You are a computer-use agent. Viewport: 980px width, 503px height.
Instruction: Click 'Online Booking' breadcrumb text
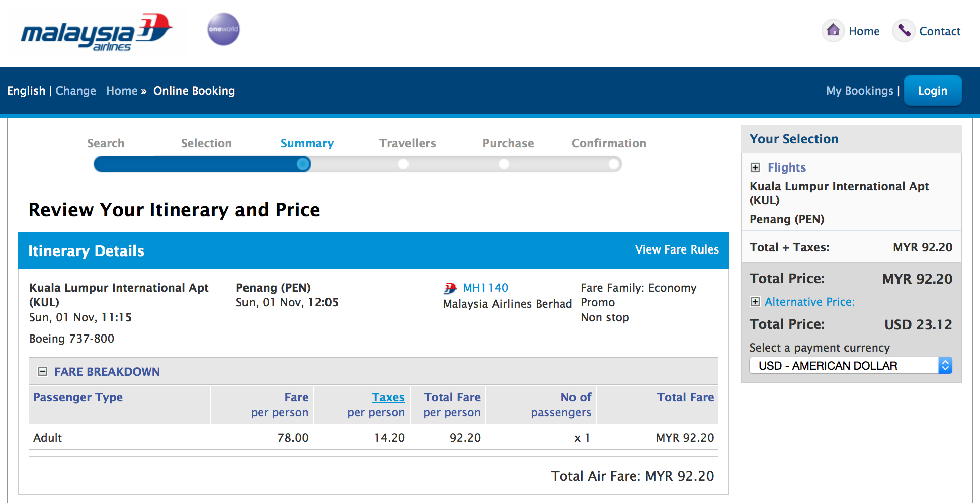(194, 91)
